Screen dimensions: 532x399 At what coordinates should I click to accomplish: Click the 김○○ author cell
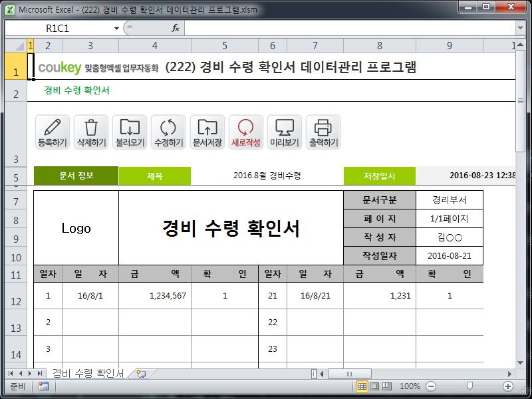[x=450, y=237]
